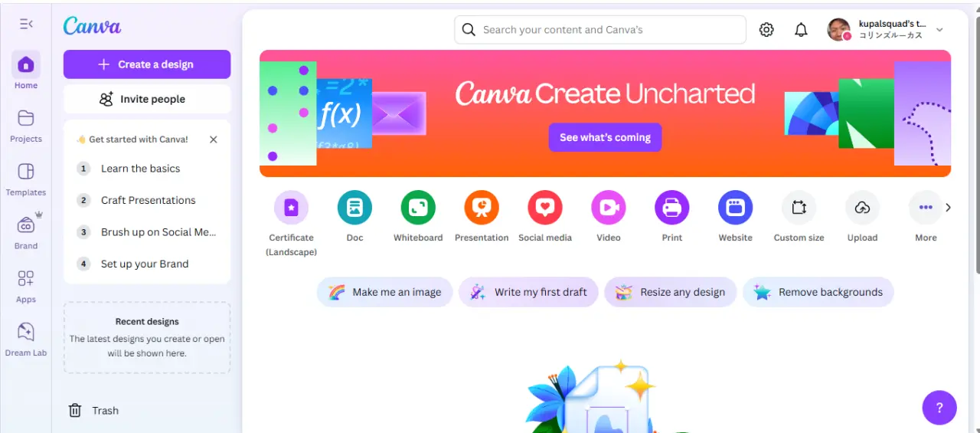Click the Canva Create Uncharted banner
The width and height of the screenshot is (980, 433).
605,113
